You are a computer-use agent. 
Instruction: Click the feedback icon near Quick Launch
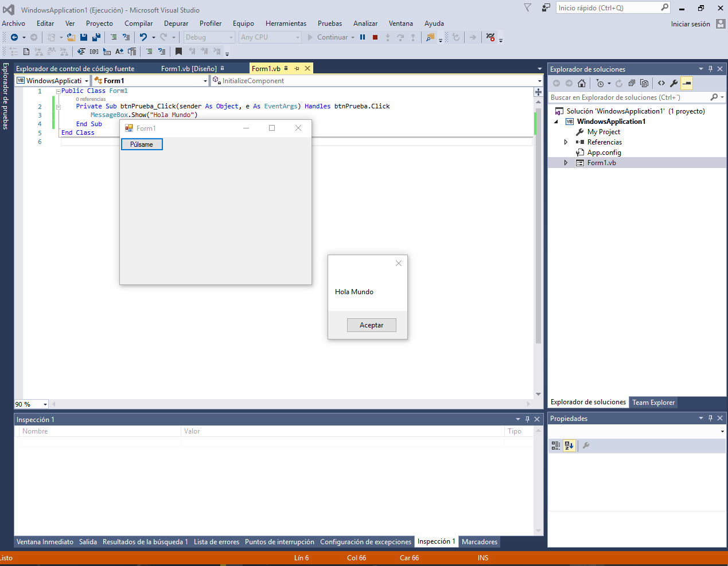coord(546,7)
